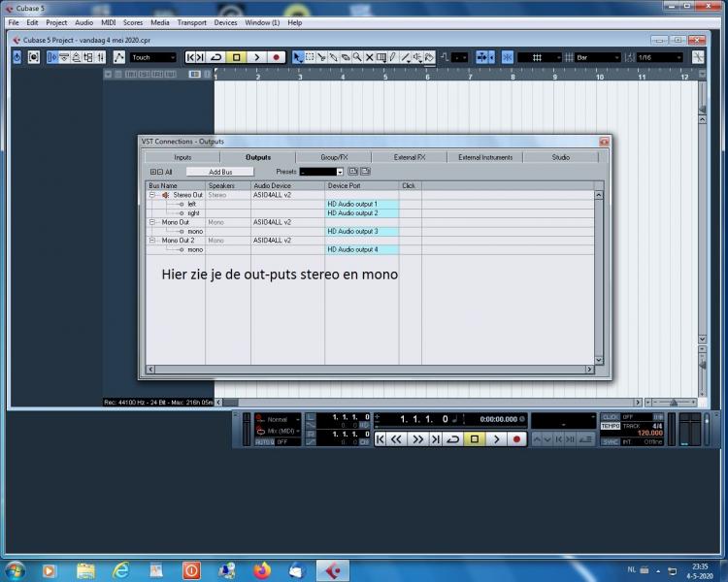Switch to the External Instruments tab
Screen dimensions: 728x582
pos(485,157)
